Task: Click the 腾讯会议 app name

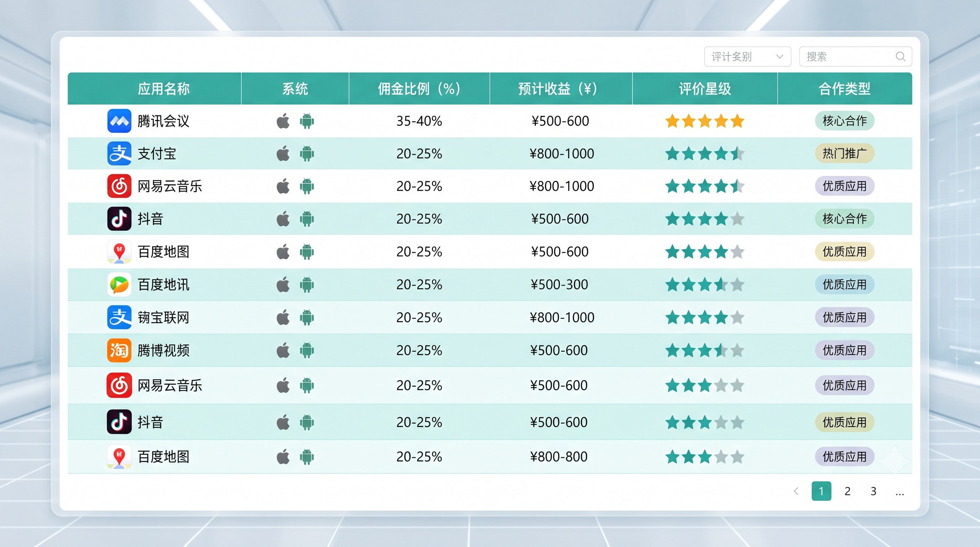Action: pyautogui.click(x=163, y=121)
